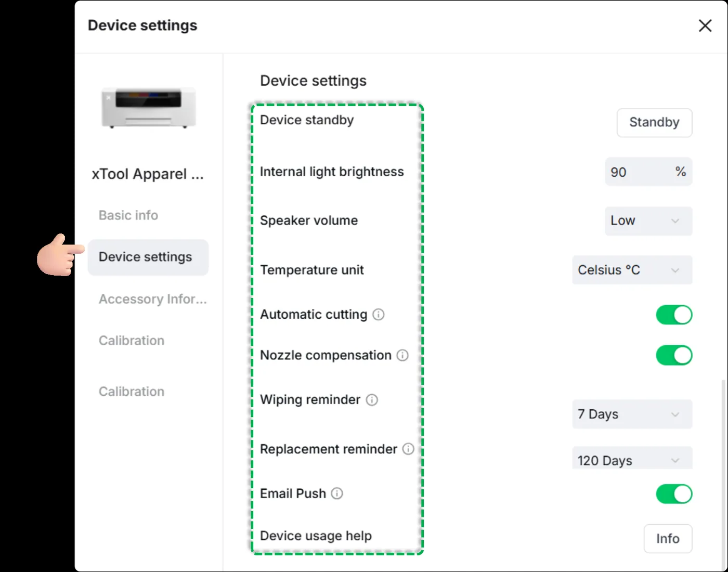Click info icon next to Automatic cutting
The height and width of the screenshot is (572, 728).
tap(379, 315)
